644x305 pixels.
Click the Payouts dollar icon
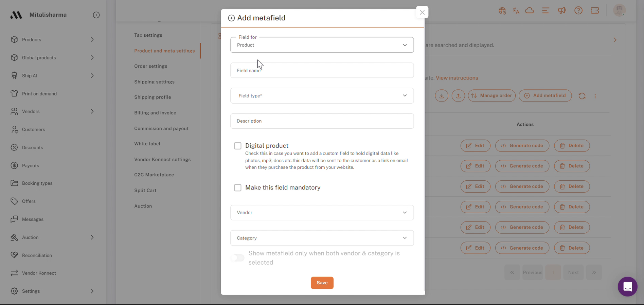(14, 165)
